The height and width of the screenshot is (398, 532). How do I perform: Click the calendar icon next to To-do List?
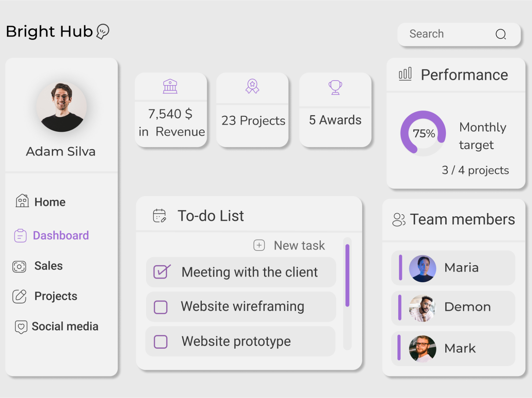(159, 215)
